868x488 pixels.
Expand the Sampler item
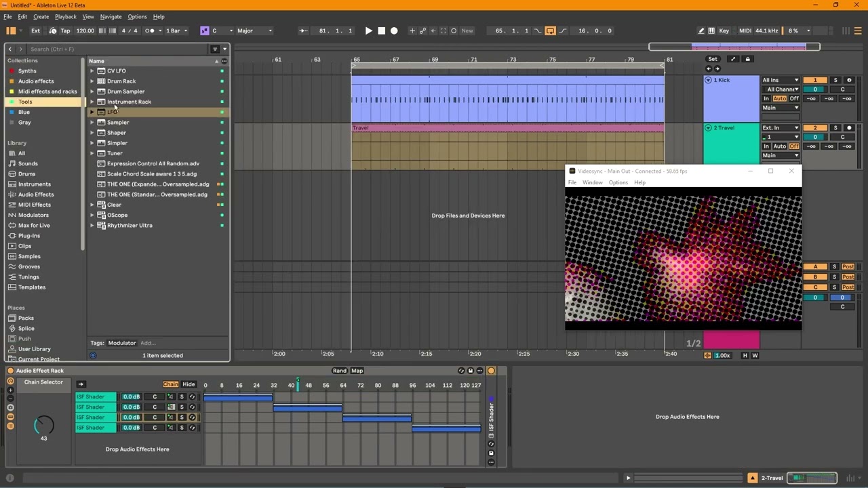(92, 122)
